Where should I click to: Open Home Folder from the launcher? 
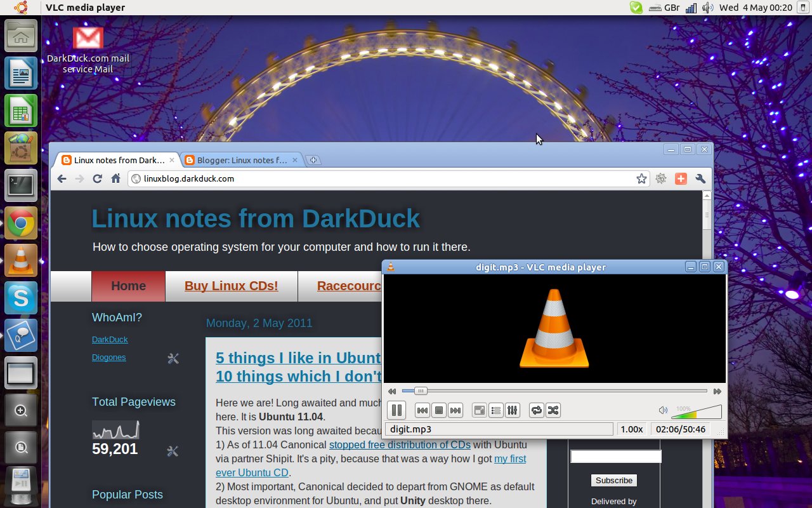pos(21,36)
